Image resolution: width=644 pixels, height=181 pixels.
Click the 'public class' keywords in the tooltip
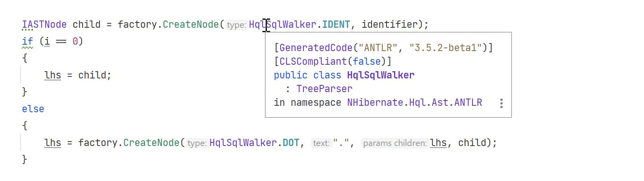coord(308,75)
